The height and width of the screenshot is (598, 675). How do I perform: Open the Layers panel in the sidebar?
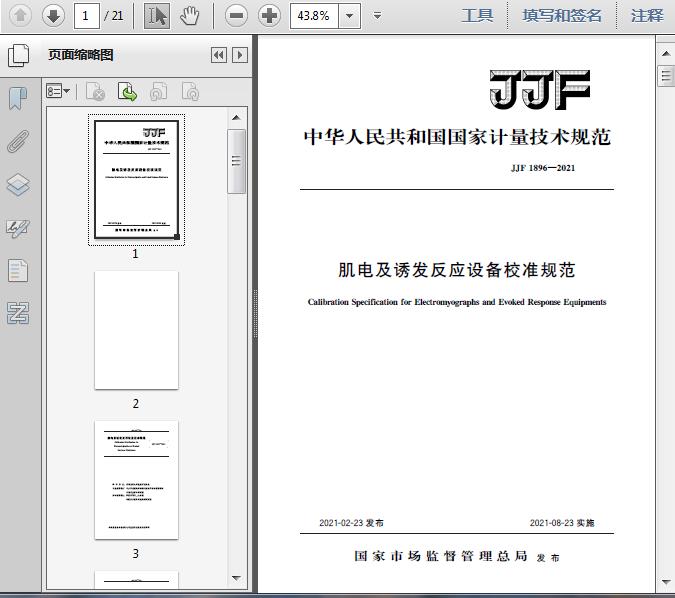click(18, 184)
